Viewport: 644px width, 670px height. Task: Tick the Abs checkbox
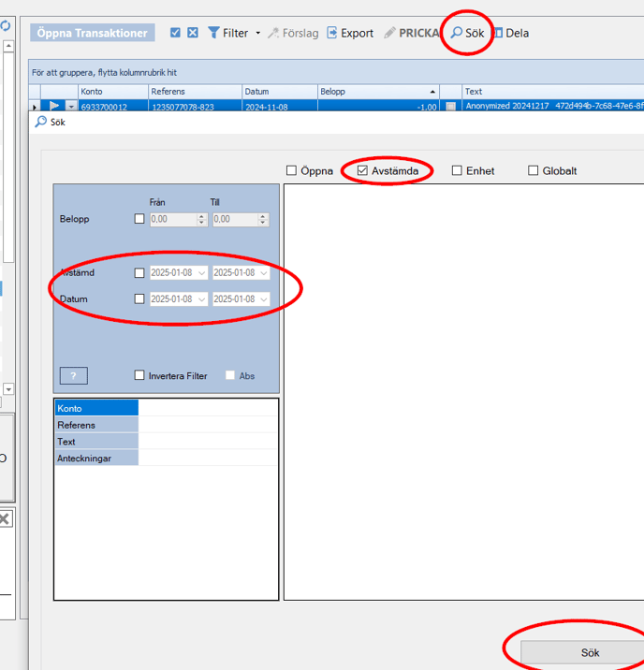click(x=230, y=375)
